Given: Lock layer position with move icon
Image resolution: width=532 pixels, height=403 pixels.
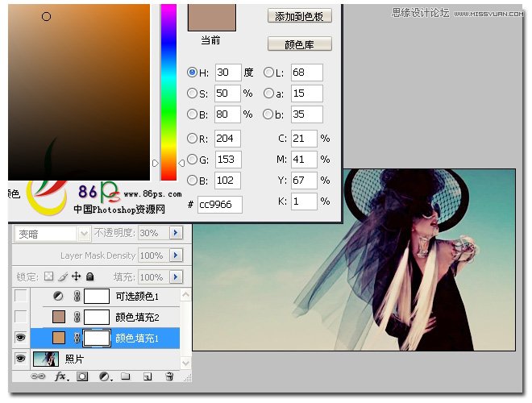Looking at the screenshot, I should click(x=77, y=276).
